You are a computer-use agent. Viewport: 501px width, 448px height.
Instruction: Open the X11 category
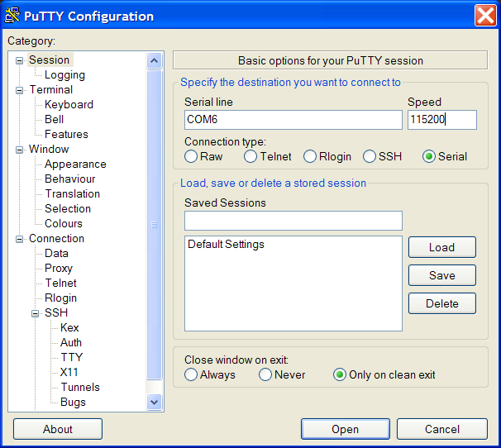69,372
